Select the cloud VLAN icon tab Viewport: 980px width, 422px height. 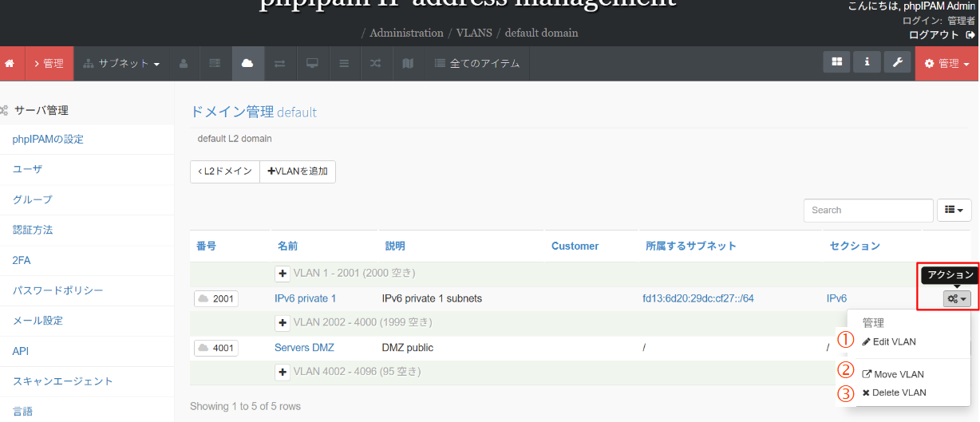click(x=247, y=64)
